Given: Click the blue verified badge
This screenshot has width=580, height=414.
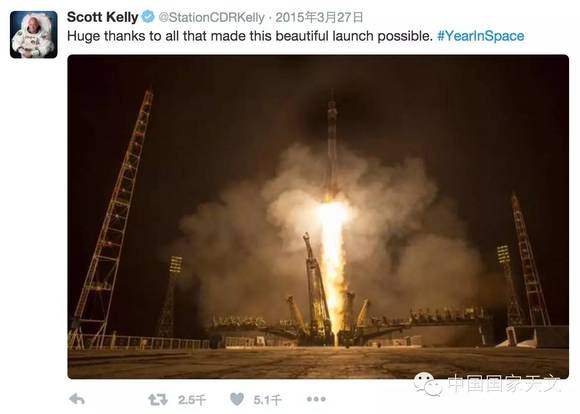Looking at the screenshot, I should pos(148,17).
